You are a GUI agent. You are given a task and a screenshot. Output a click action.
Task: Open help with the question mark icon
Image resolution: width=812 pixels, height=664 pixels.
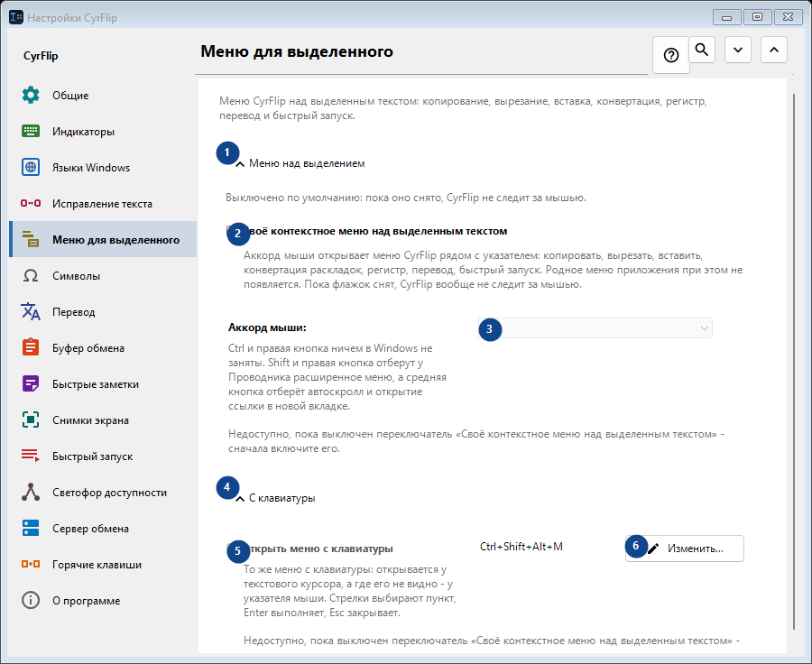coord(671,55)
